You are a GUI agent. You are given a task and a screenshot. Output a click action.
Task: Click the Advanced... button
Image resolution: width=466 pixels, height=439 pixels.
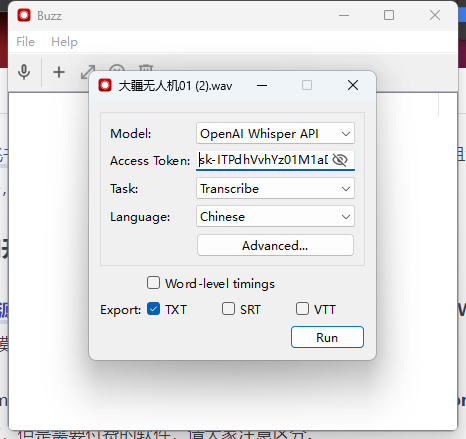(275, 245)
